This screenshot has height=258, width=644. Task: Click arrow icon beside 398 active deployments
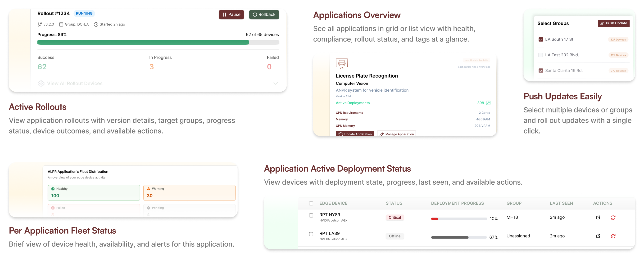pyautogui.click(x=488, y=103)
